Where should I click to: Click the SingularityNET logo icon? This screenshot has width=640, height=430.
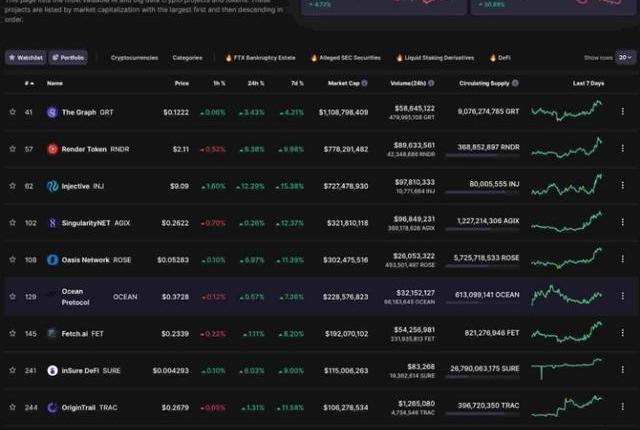coord(53,223)
